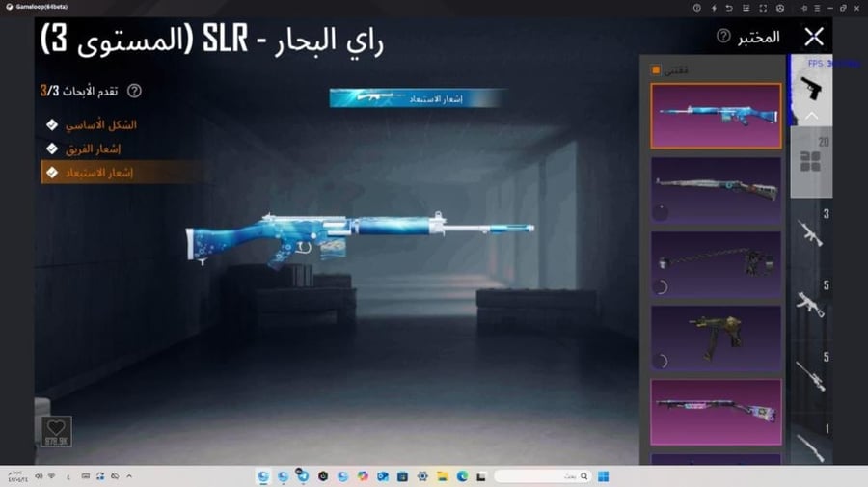The width and height of the screenshot is (868, 487).
Task: Click the Gameloop lightning boost icon
Action: tap(714, 8)
